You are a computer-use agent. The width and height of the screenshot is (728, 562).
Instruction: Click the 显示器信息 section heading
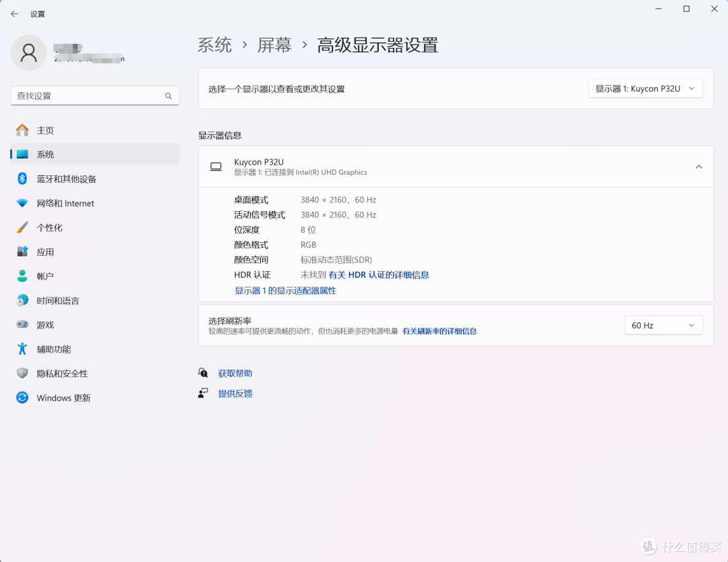(x=220, y=135)
